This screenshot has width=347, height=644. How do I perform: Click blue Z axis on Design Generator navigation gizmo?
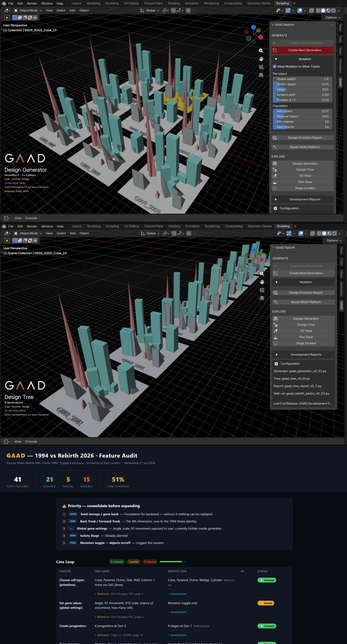point(253,27)
